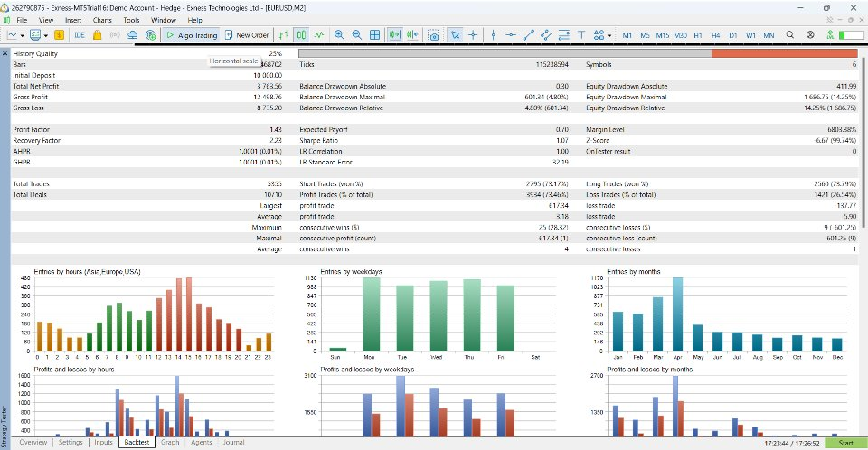Open the File menu
This screenshot has width=868, height=450.
click(22, 20)
